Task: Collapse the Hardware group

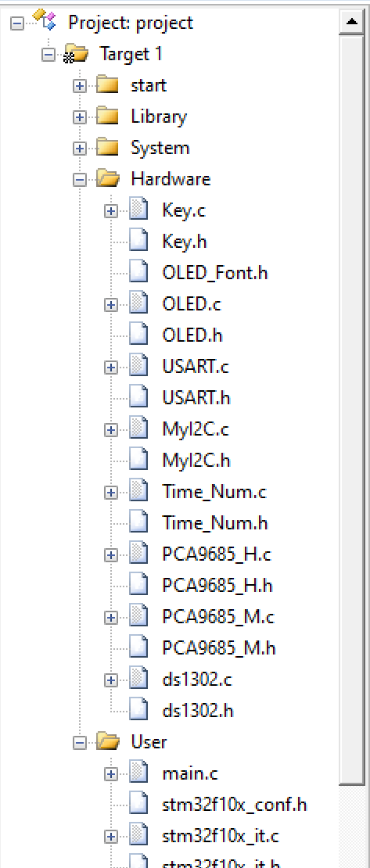Action: (x=81, y=179)
